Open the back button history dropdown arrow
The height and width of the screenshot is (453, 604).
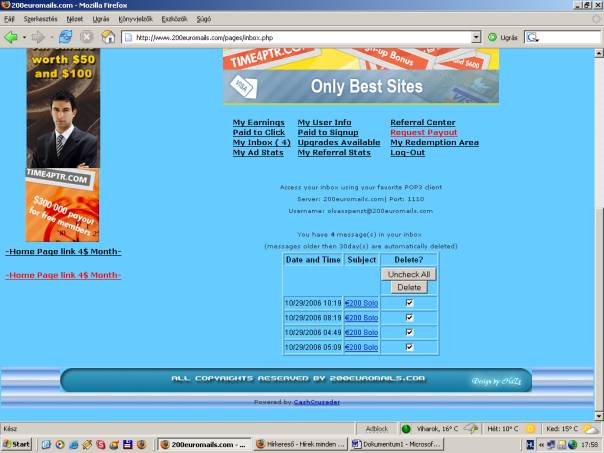click(x=24, y=37)
